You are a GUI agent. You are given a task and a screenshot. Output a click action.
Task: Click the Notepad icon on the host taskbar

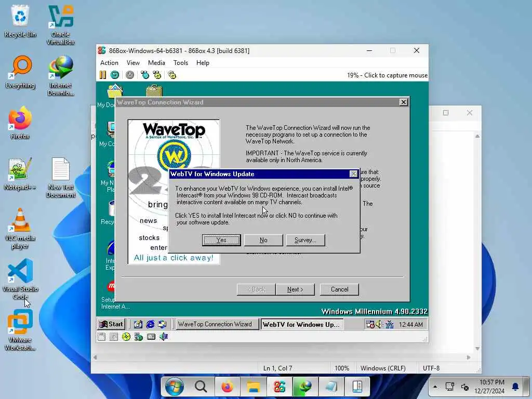coord(331,387)
